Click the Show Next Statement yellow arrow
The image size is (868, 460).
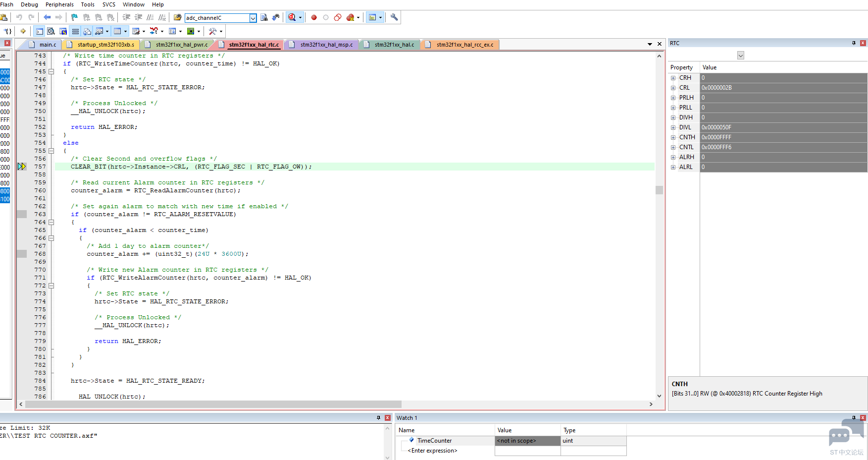coord(23,31)
